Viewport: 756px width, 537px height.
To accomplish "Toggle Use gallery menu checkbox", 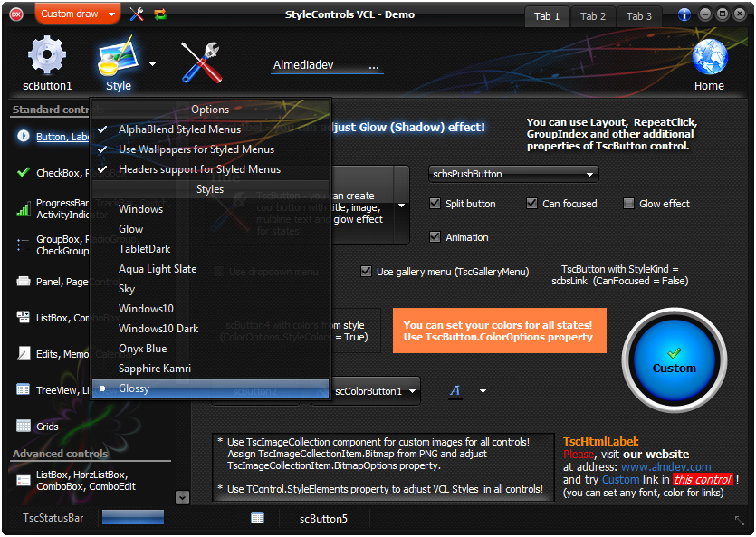I will point(366,272).
